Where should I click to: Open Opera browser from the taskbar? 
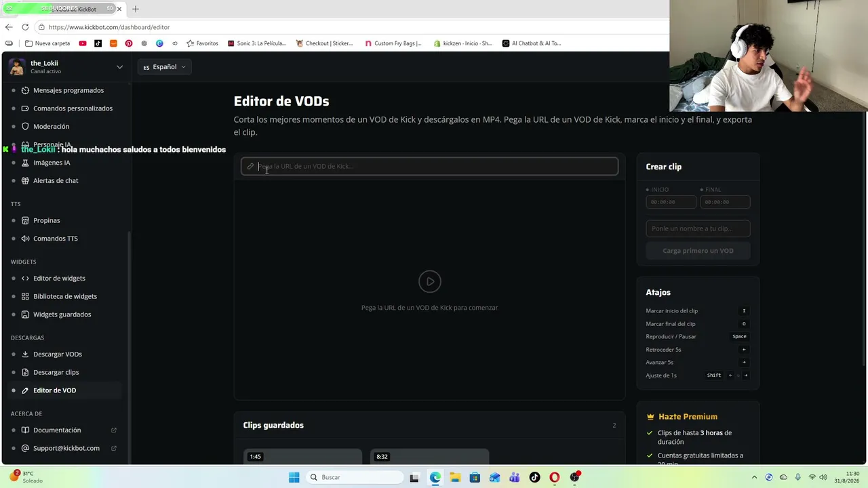click(555, 477)
